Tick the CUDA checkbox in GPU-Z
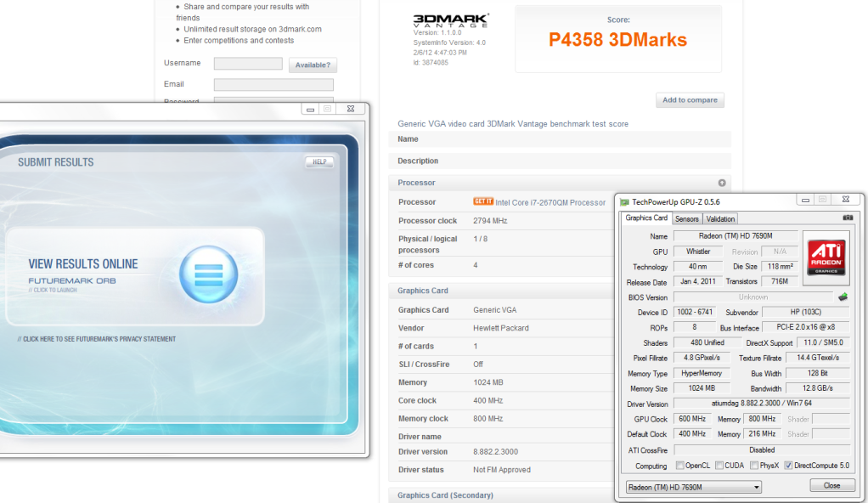Screen dimensions: 868x503 click(719, 466)
